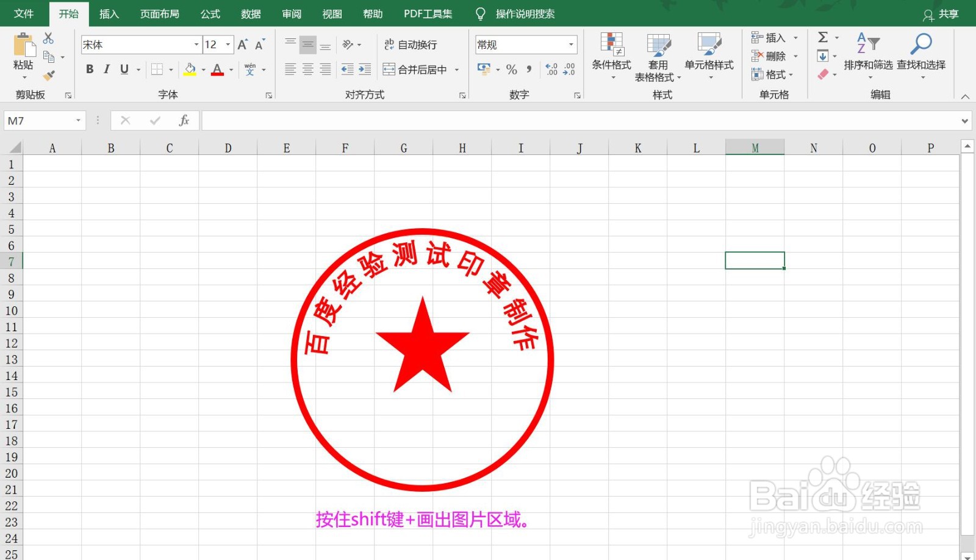Apply percent style from Number group
This screenshot has height=560, width=976.
click(513, 69)
